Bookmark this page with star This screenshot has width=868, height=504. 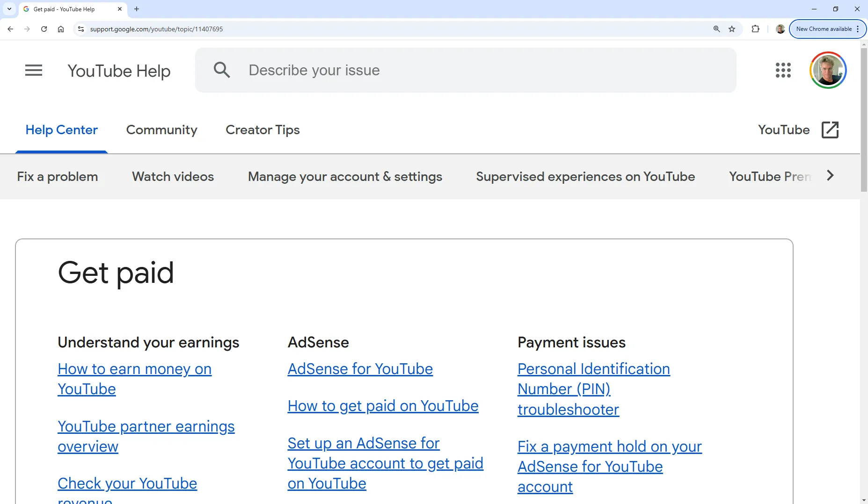point(732,29)
